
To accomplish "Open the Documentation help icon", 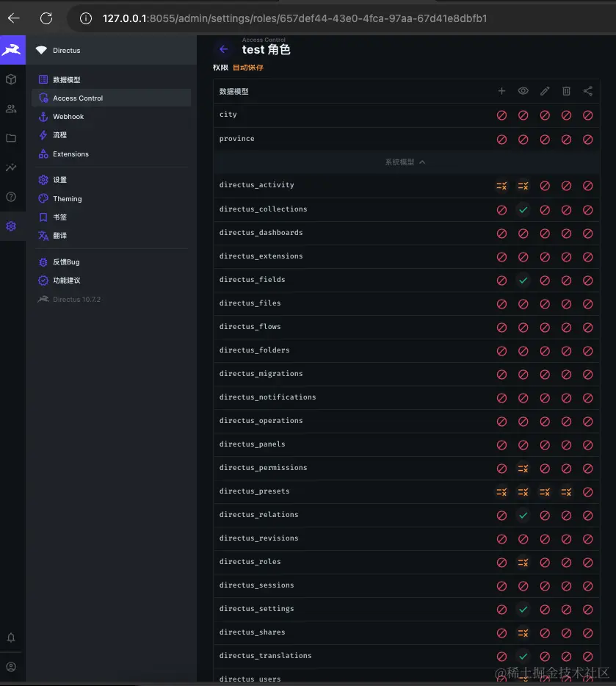I will point(11,196).
